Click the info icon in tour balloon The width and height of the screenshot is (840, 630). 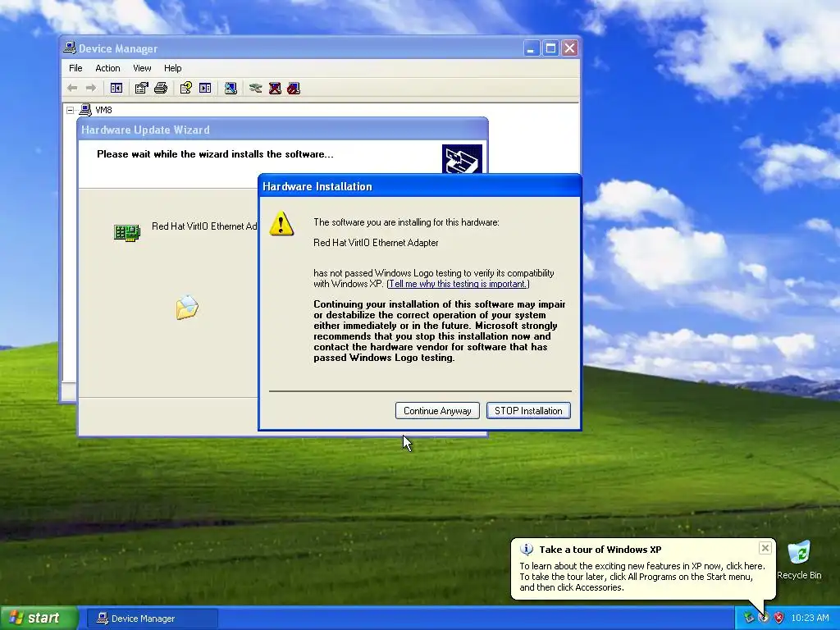tap(527, 549)
